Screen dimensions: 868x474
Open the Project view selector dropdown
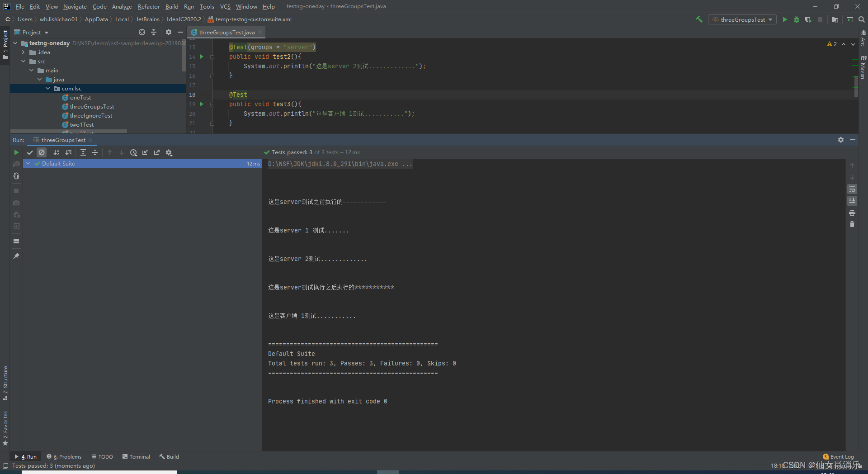31,32
